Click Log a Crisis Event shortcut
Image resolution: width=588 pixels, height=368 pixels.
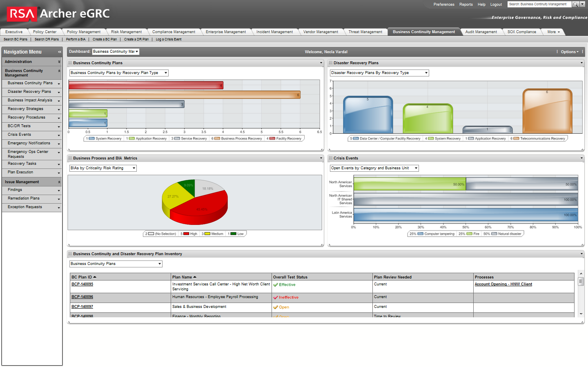(x=169, y=40)
